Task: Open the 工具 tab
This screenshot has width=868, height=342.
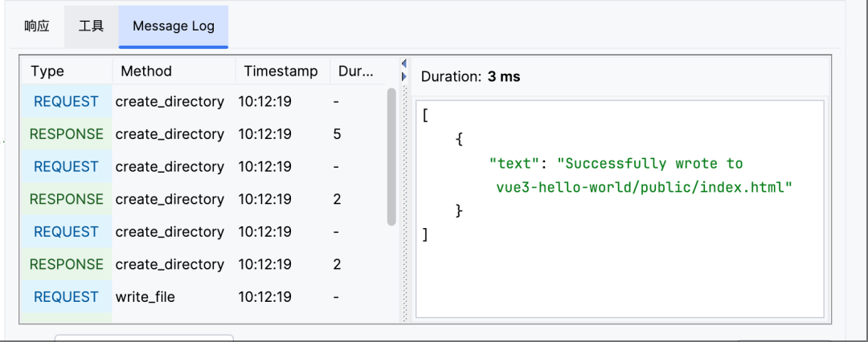Action: click(x=92, y=26)
